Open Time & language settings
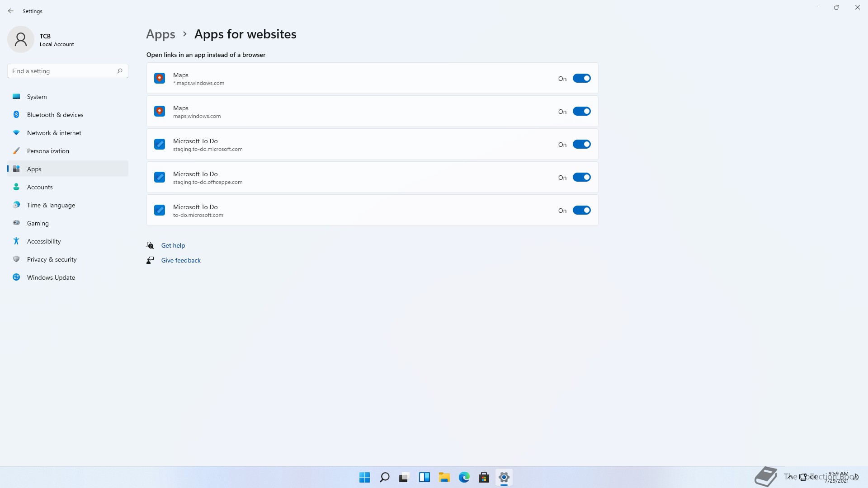 tap(68, 205)
